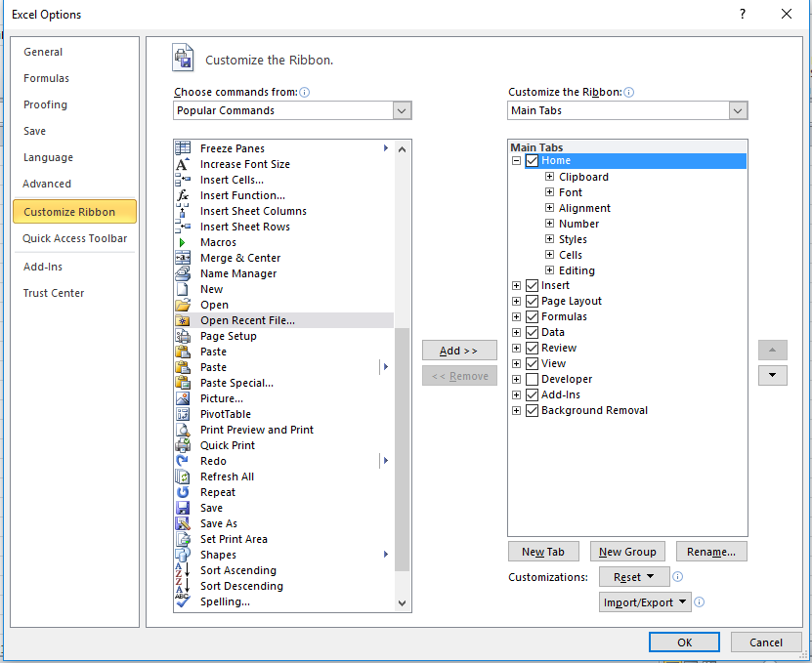812x663 pixels.
Task: Click the Freeze Panes command icon
Action: point(183,148)
